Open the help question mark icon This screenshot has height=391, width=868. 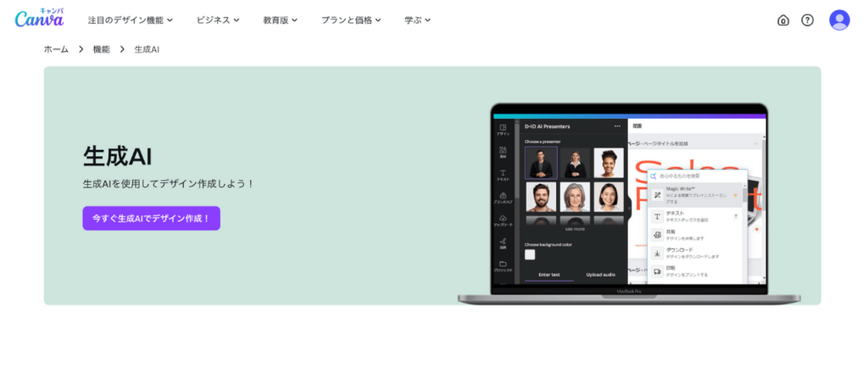coord(807,20)
